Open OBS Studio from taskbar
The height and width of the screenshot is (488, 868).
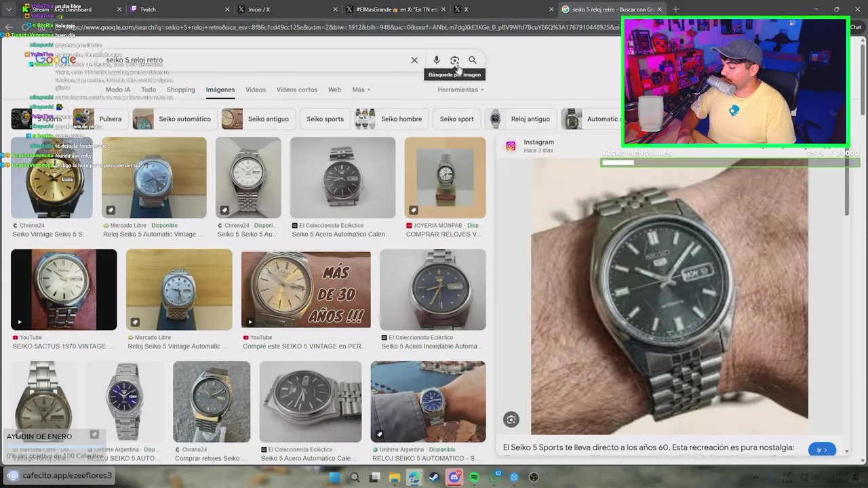point(534,478)
